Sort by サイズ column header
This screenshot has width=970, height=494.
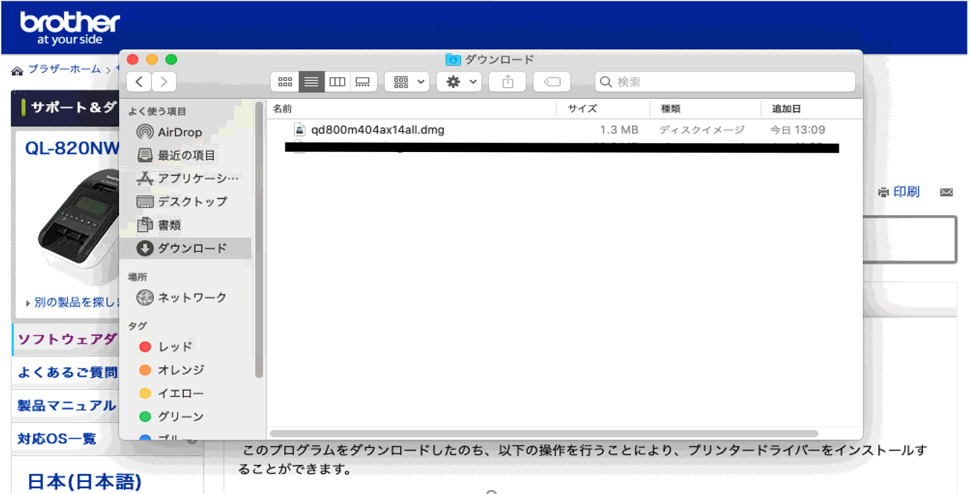click(x=603, y=109)
